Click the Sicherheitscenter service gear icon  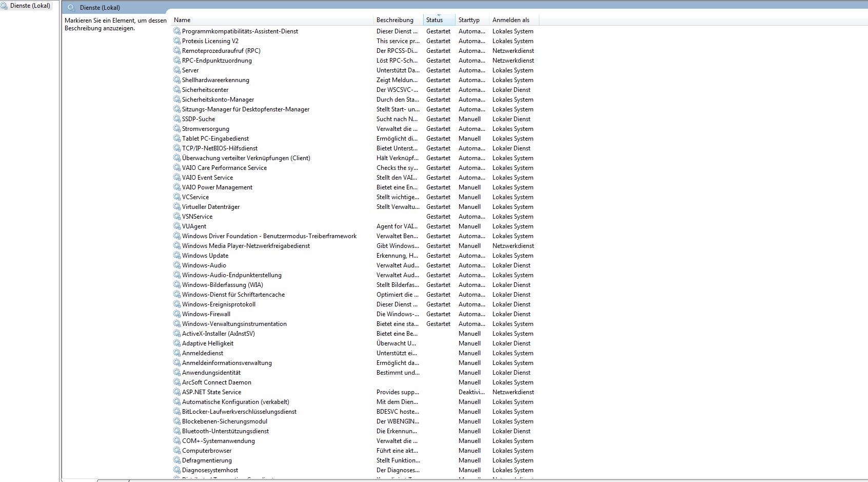coord(177,90)
